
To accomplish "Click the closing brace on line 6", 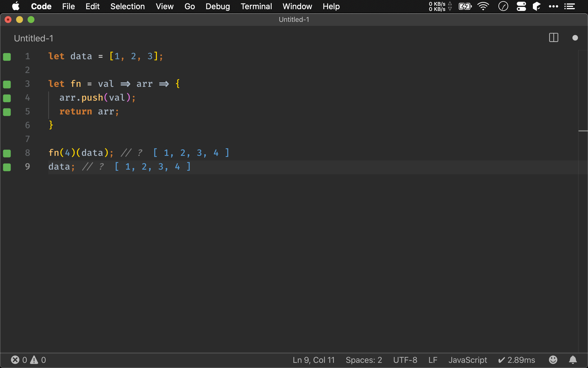I will 51,125.
